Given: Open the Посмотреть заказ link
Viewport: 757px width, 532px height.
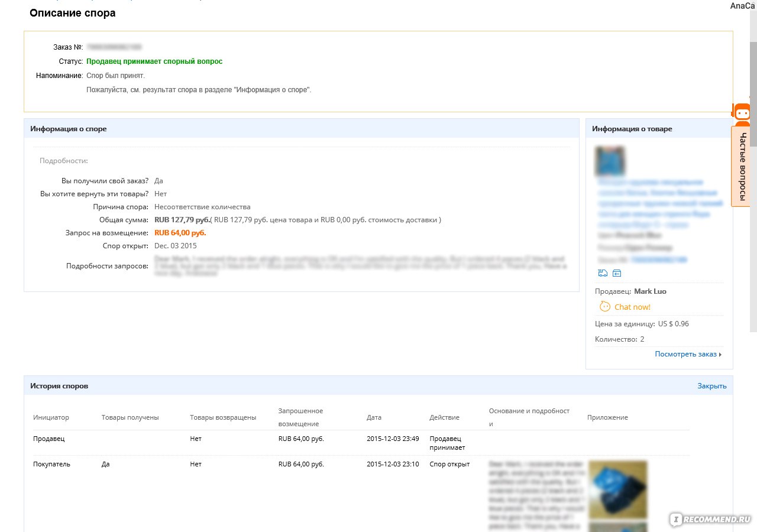Looking at the screenshot, I should coord(686,354).
